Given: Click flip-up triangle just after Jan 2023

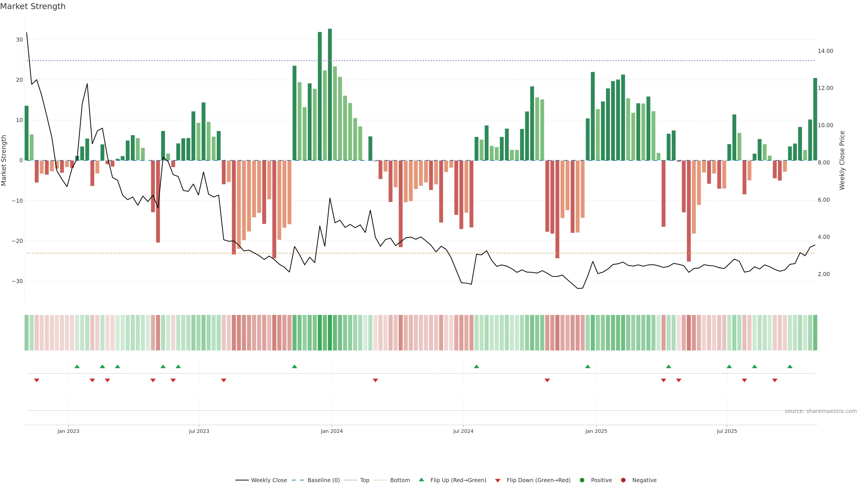Looking at the screenshot, I should click(x=77, y=366).
